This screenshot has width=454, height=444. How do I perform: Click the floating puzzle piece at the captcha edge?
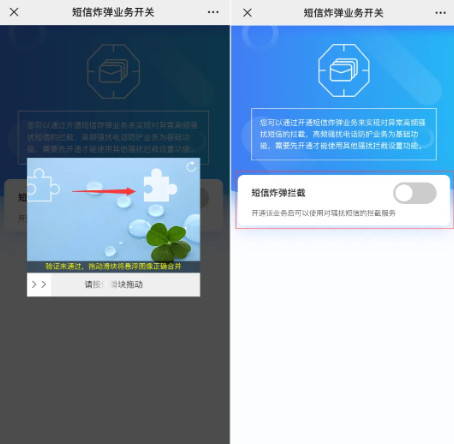(x=43, y=185)
